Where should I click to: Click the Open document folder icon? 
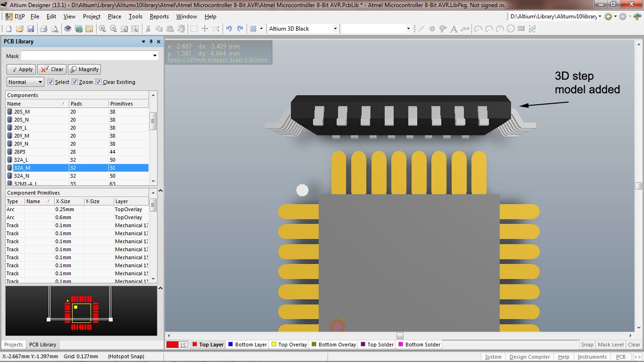[x=20, y=29]
